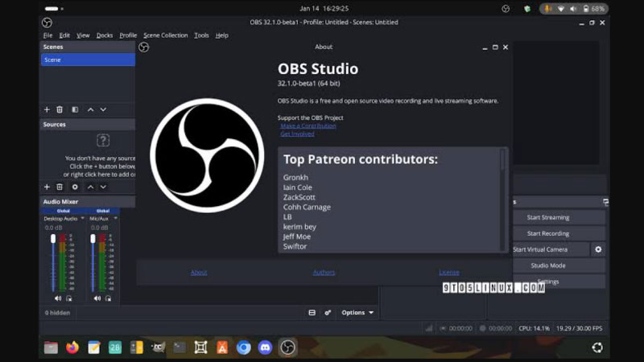Click the question mark placeholder in Sources
The height and width of the screenshot is (362, 644).
click(x=103, y=140)
